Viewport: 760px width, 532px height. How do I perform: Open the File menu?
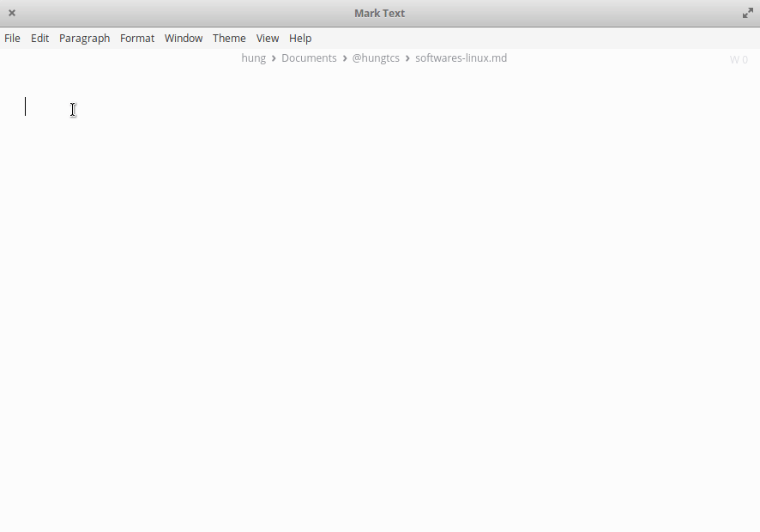(12, 38)
